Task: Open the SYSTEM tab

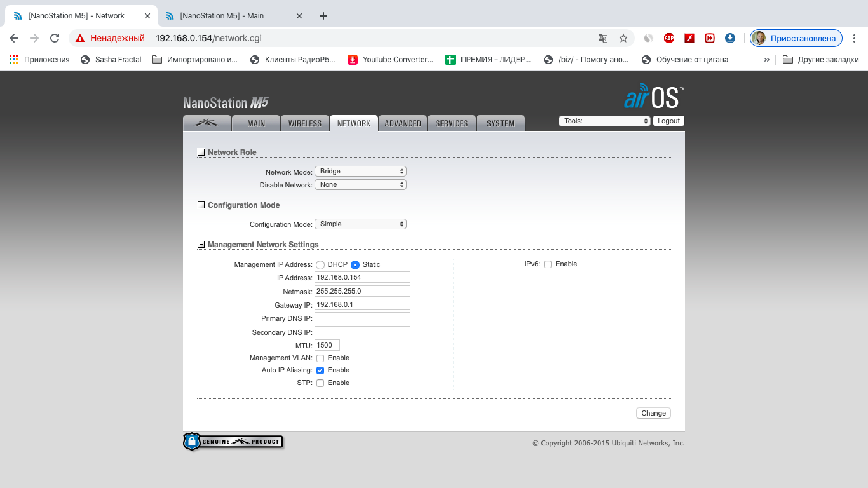Action: 501,123
